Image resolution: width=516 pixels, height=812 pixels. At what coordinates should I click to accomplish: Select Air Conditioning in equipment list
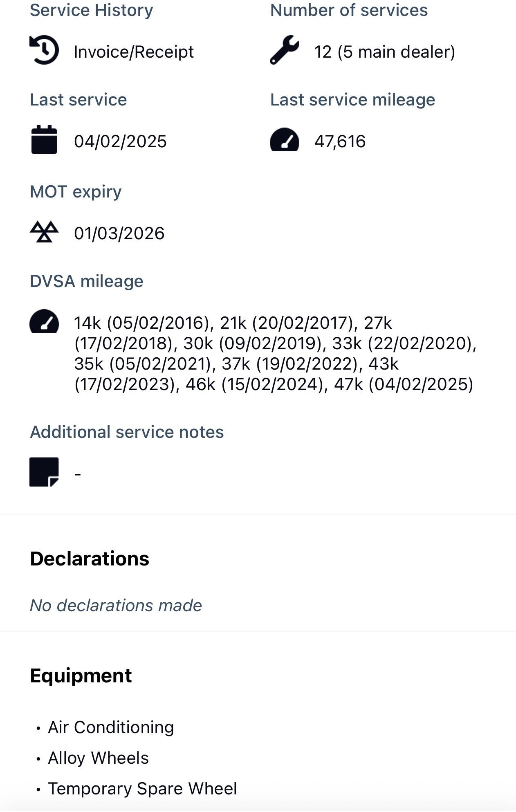click(111, 727)
